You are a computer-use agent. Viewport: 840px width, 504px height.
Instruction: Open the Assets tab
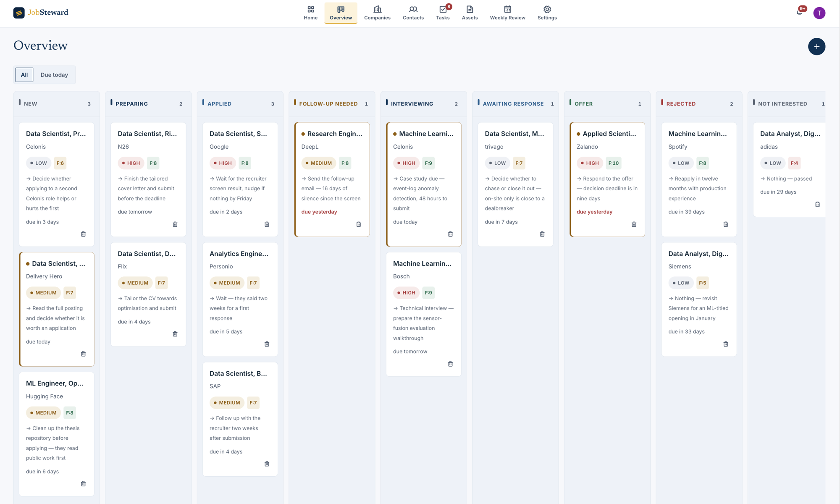click(x=470, y=13)
